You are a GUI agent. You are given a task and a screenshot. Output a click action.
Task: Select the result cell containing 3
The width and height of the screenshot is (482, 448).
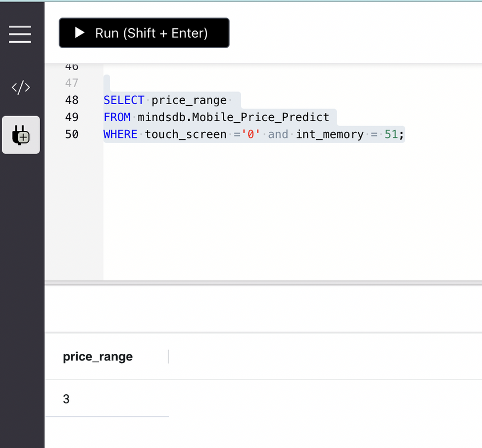pyautogui.click(x=66, y=399)
